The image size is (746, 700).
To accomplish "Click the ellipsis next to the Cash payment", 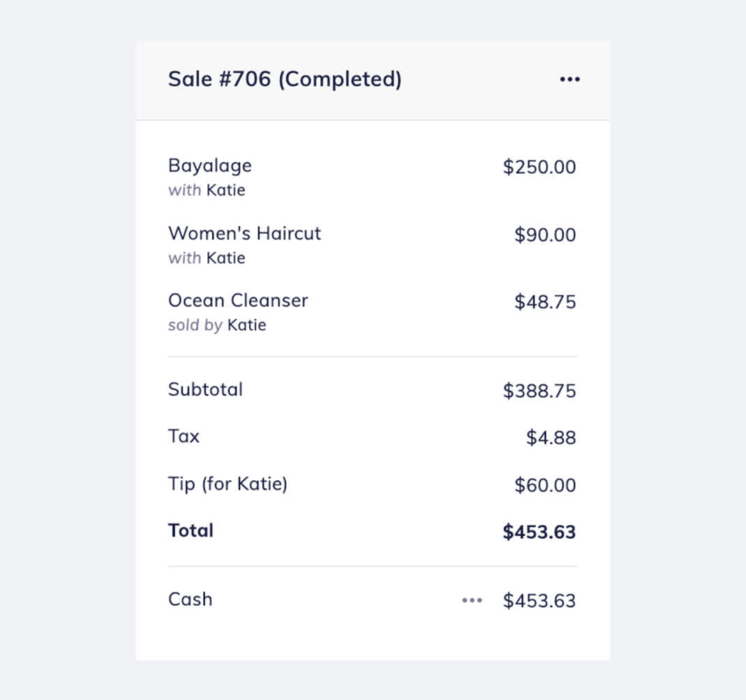I will 472,600.
